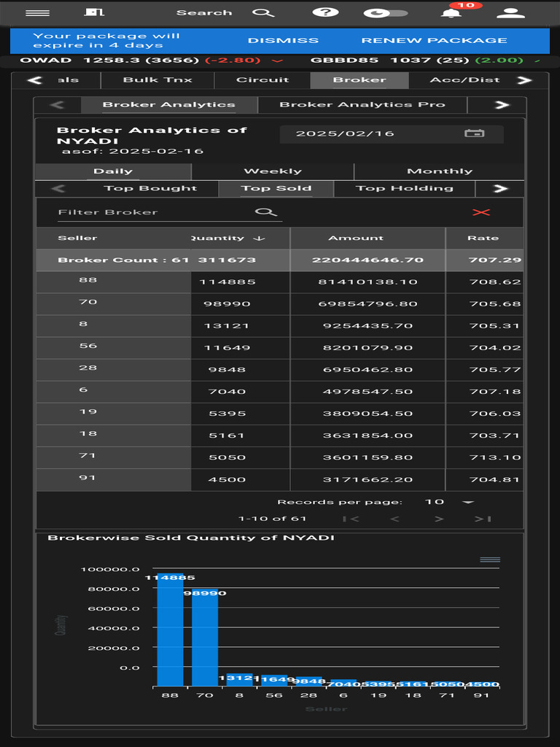Switch to the Bulk Tnx tab
Image resolution: width=560 pixels, height=747 pixels.
coord(157,80)
